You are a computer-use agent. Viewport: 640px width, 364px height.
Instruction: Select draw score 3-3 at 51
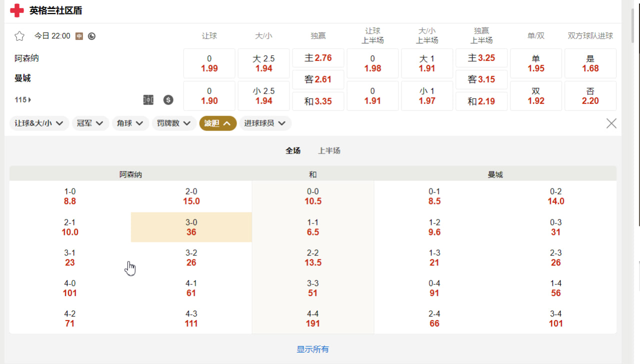point(313,288)
